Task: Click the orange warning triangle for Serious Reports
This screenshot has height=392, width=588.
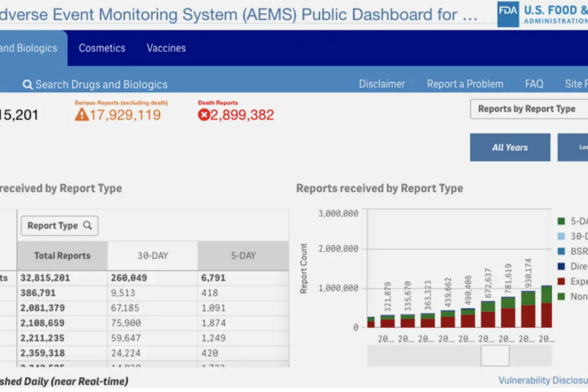Action: tap(82, 115)
